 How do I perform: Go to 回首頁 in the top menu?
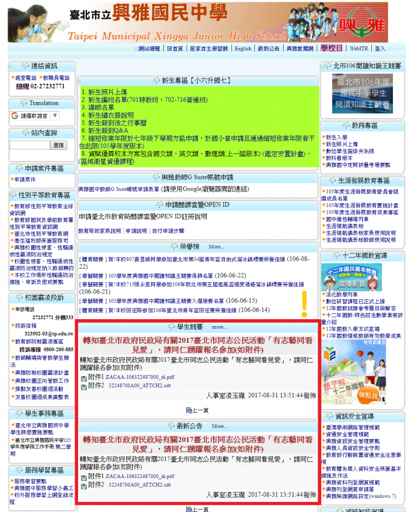tap(175, 49)
